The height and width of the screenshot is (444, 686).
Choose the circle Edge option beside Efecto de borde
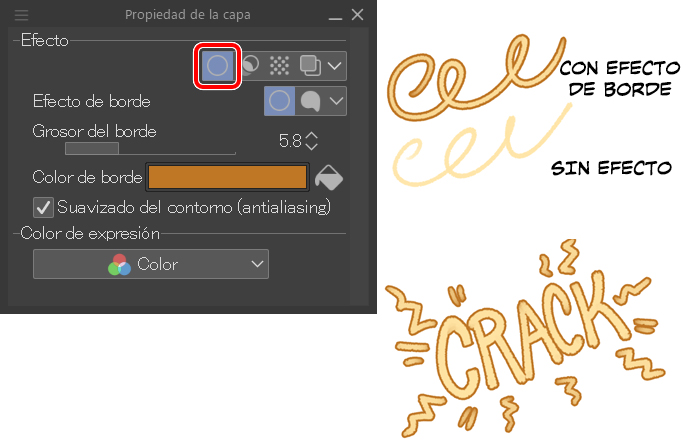pos(279,101)
